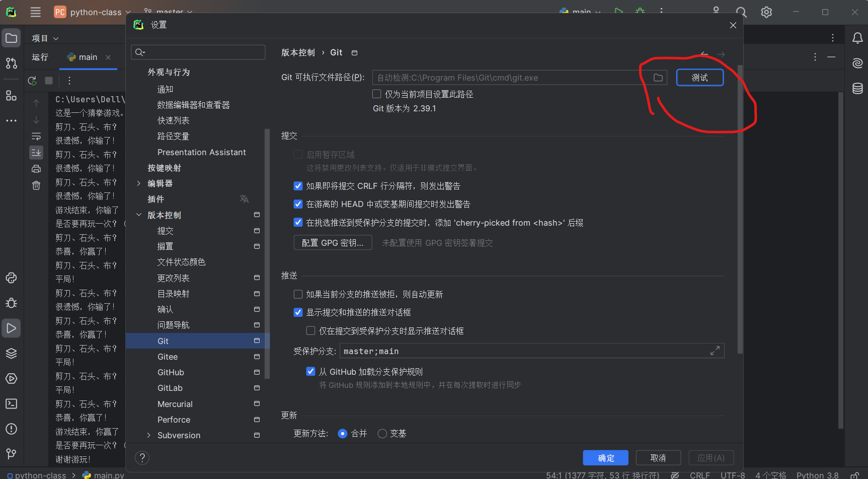Open the search history dropdown in settings
Image resolution: width=868 pixels, height=479 pixels.
(x=140, y=52)
